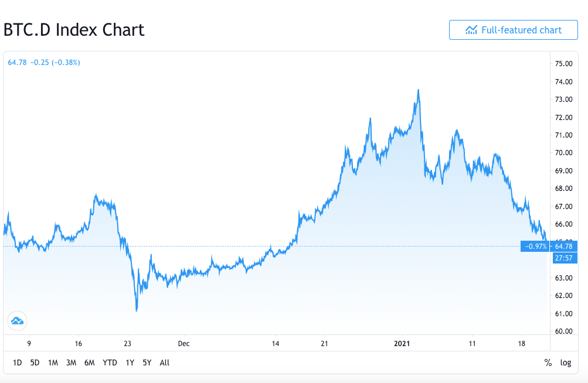The width and height of the screenshot is (588, 383).
Task: Click the chart icon in Full-featured chart button
Action: coord(471,30)
